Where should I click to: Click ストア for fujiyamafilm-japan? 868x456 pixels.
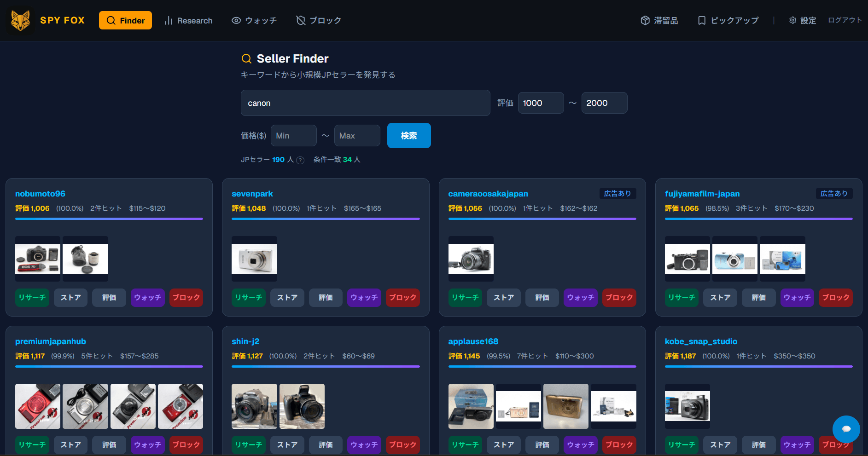pos(720,298)
